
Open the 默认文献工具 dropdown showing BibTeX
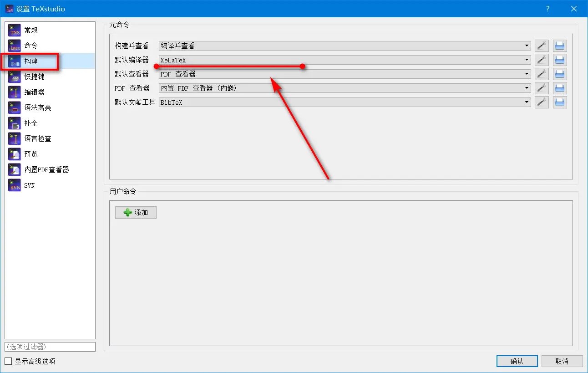pos(345,102)
